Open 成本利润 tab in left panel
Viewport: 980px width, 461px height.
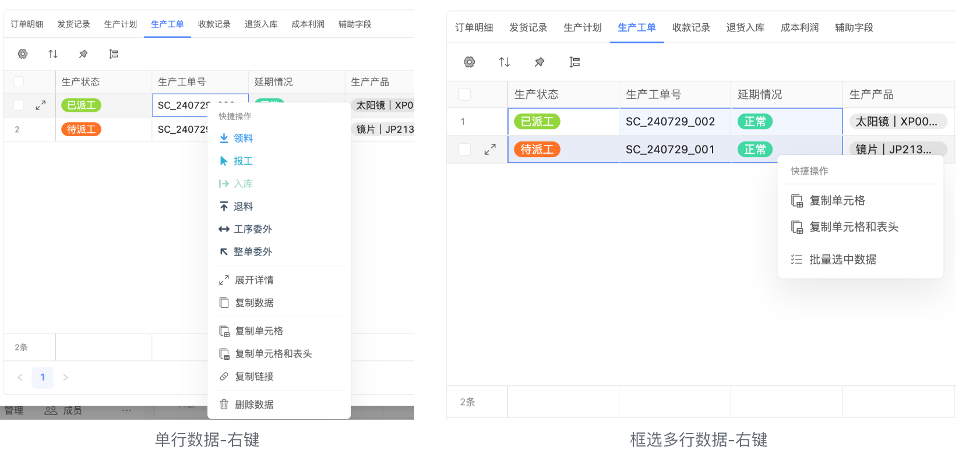308,24
